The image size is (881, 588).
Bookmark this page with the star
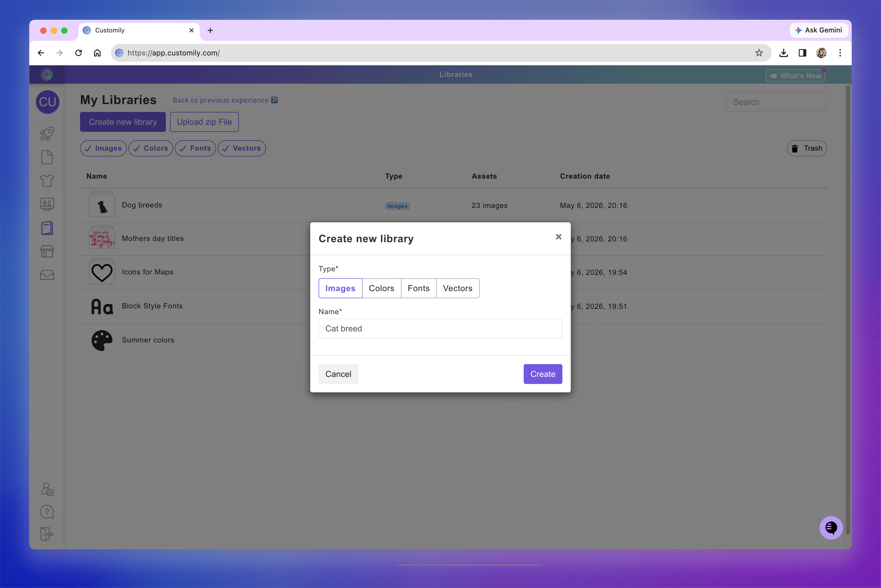point(759,53)
